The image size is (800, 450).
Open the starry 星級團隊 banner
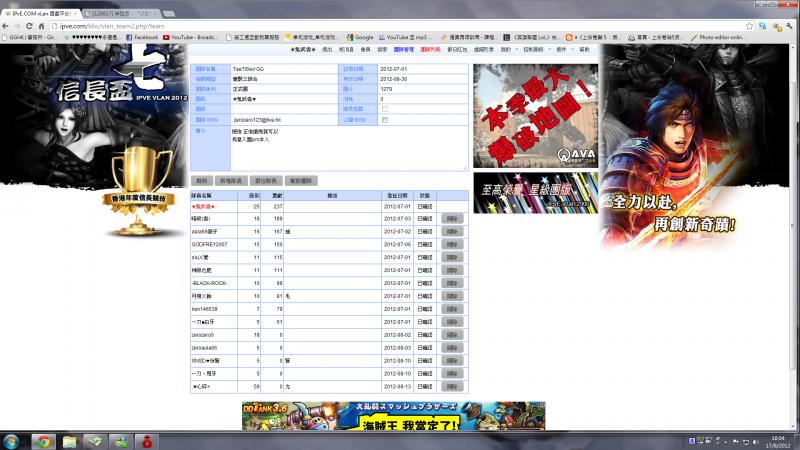[535, 192]
